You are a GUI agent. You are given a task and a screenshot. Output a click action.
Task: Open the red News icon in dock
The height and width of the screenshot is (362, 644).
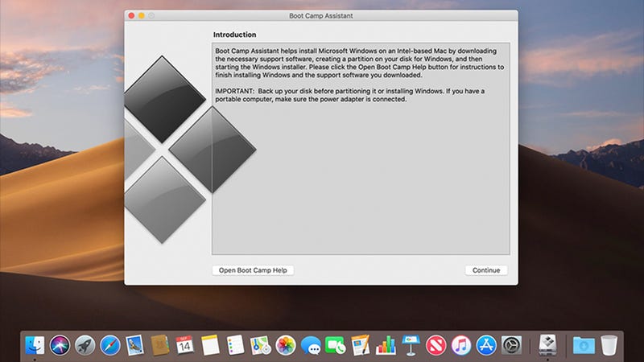tap(436, 345)
